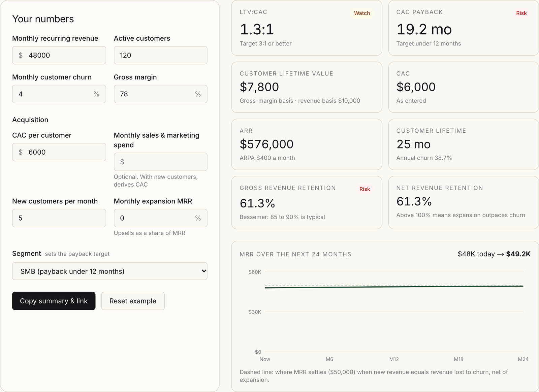This screenshot has height=392, width=539.
Task: Focus the New customers per month input
Action: click(x=59, y=218)
